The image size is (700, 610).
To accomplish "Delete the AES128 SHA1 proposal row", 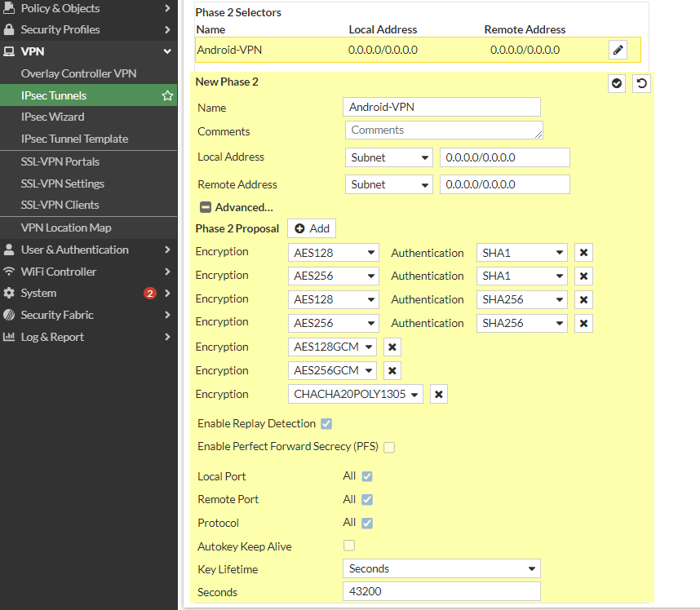I will [583, 253].
